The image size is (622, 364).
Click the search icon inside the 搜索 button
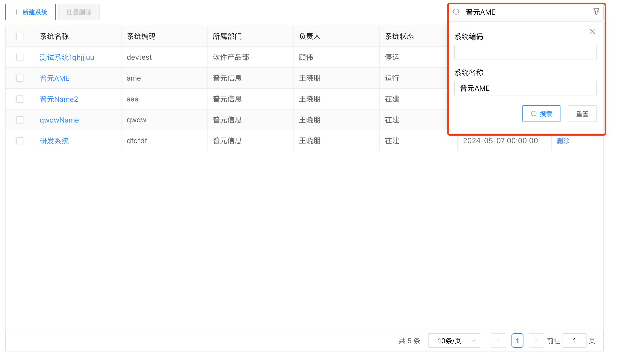tap(533, 114)
